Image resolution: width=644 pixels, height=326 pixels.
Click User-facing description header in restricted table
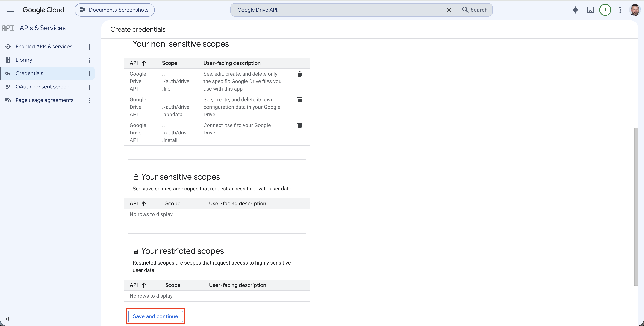point(238,285)
